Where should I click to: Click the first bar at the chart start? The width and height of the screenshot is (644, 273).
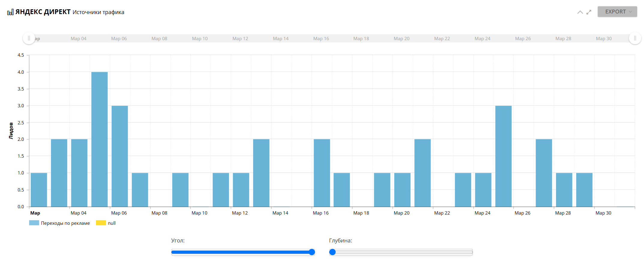pos(39,190)
